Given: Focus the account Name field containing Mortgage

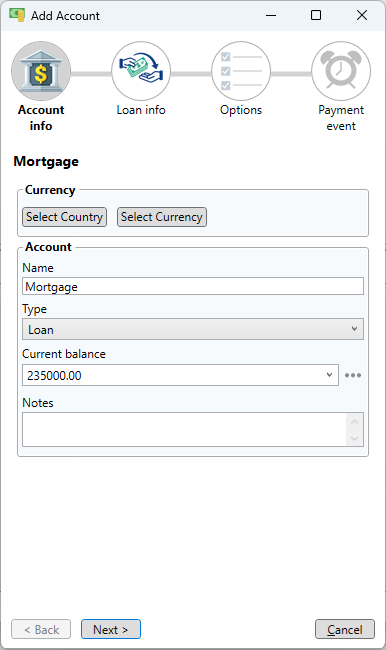Looking at the screenshot, I should point(193,286).
